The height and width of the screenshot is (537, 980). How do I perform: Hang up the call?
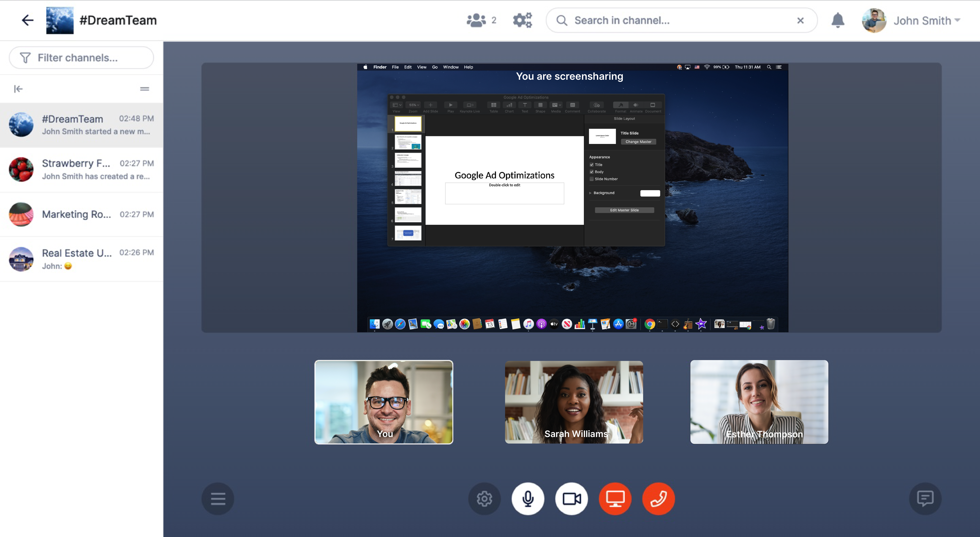(659, 499)
